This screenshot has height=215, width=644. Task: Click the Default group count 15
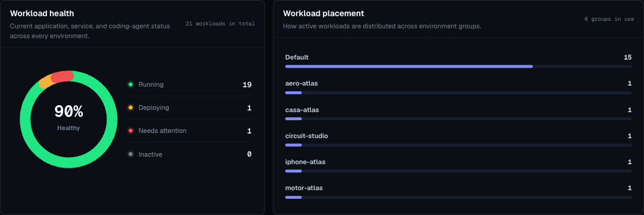(x=628, y=57)
